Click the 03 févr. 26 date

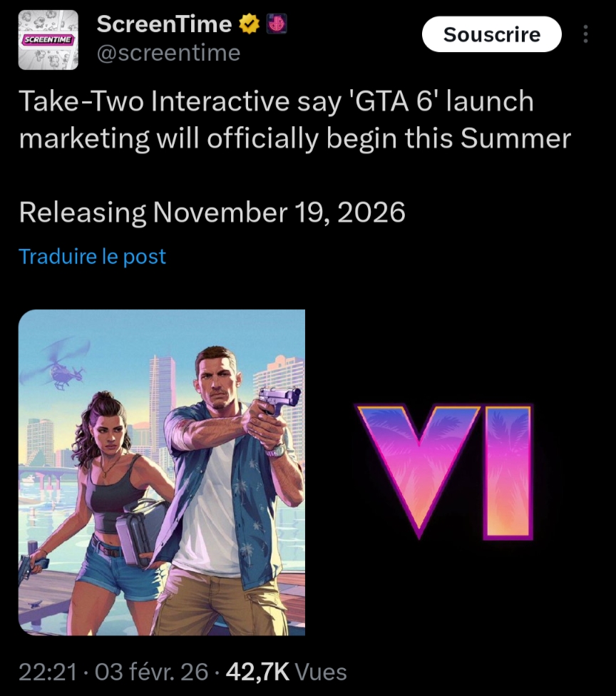[x=151, y=672]
